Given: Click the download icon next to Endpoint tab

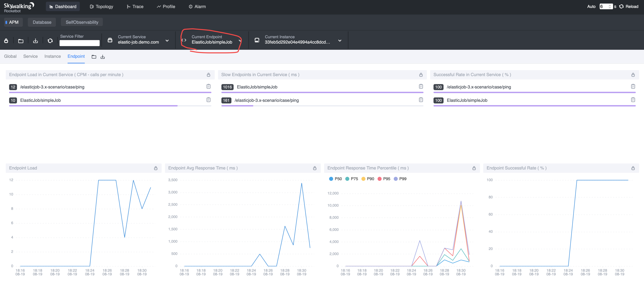Looking at the screenshot, I should pos(102,57).
